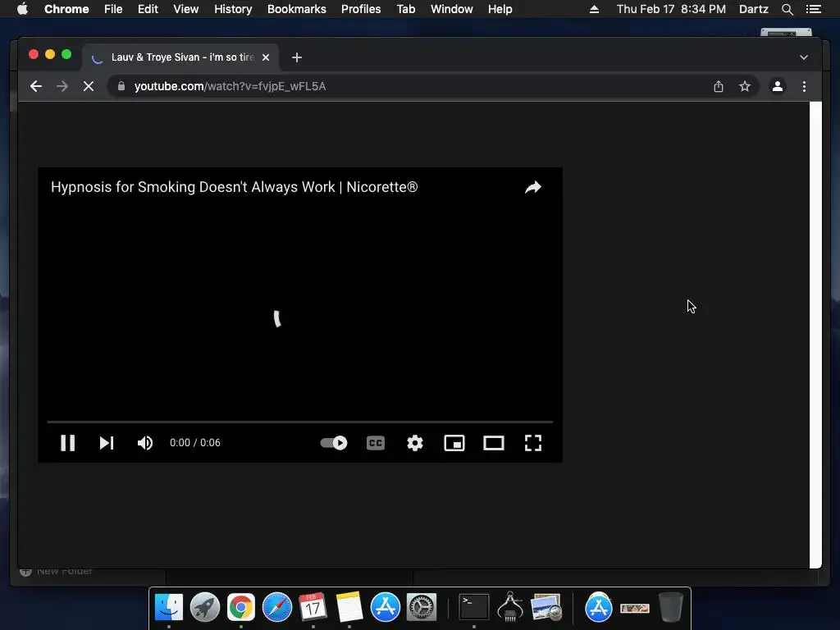Image resolution: width=840 pixels, height=630 pixels.
Task: Click the date and time display
Action: tap(671, 9)
